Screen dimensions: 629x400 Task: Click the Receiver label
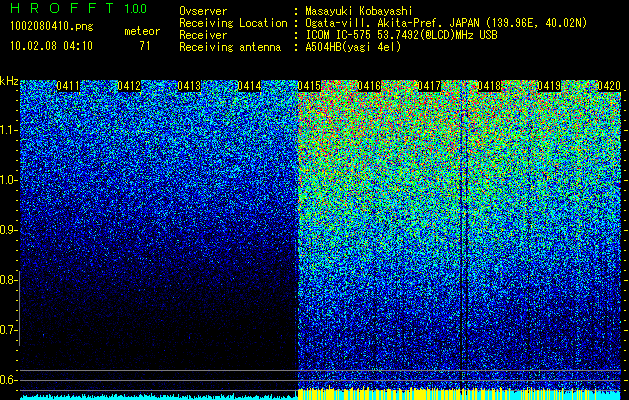pyautogui.click(x=203, y=35)
